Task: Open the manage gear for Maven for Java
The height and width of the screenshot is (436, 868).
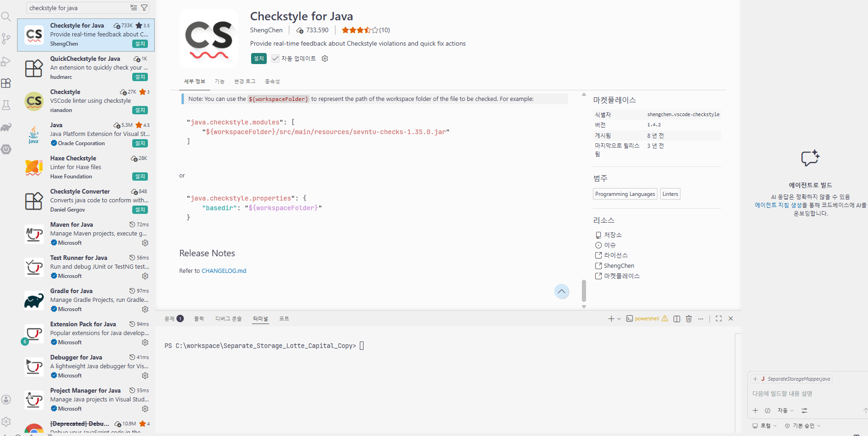Action: pos(145,243)
